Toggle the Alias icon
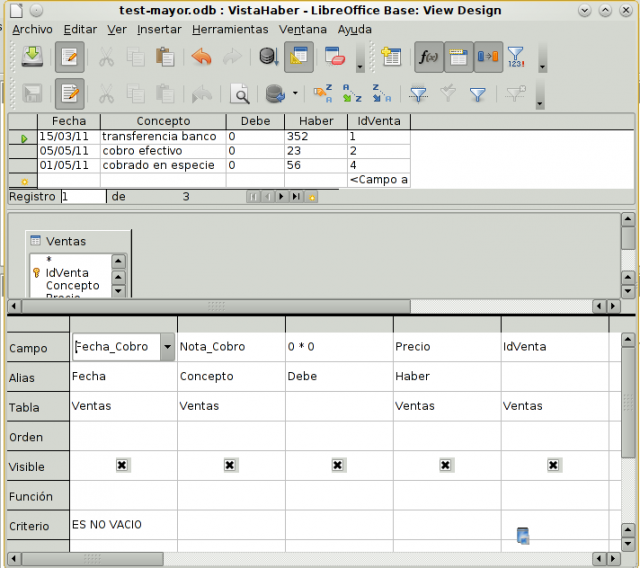The image size is (640, 568). [x=488, y=57]
